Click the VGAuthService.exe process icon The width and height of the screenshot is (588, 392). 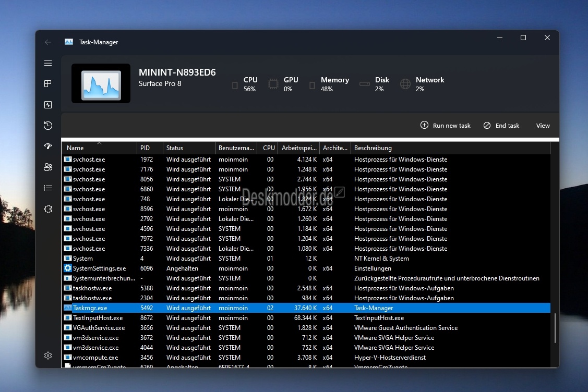pyautogui.click(x=67, y=327)
